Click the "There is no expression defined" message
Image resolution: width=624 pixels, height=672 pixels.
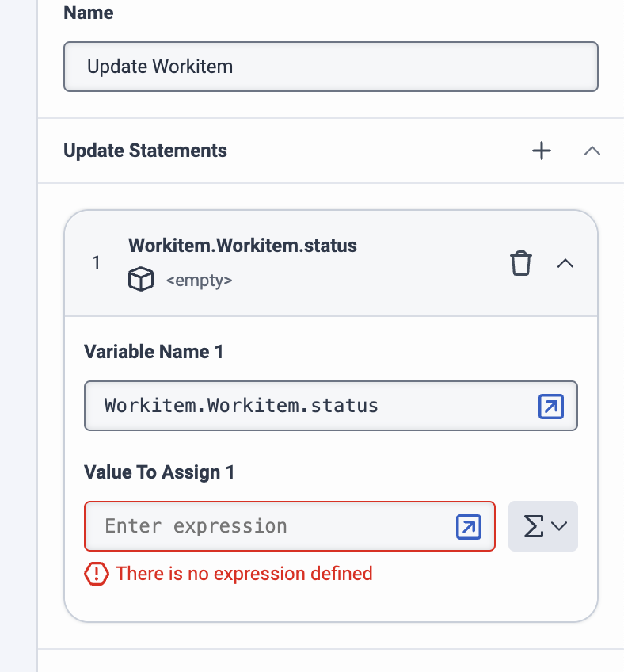click(244, 573)
